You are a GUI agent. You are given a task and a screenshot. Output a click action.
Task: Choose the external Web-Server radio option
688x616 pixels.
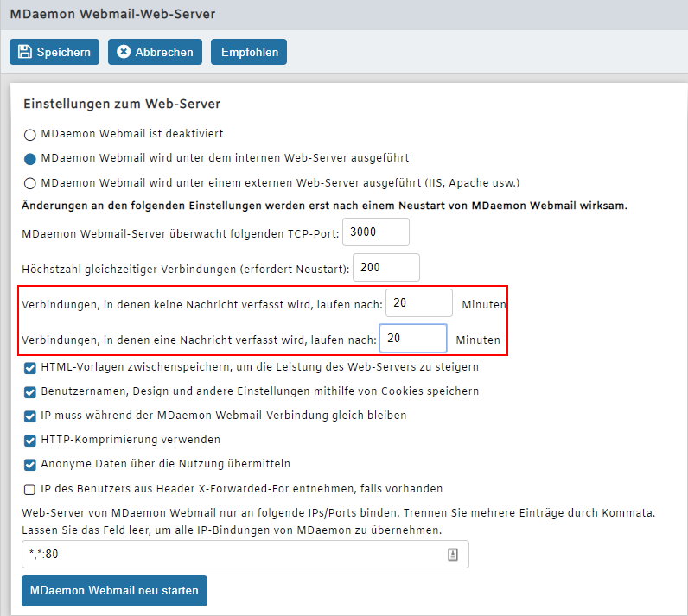pos(30,183)
